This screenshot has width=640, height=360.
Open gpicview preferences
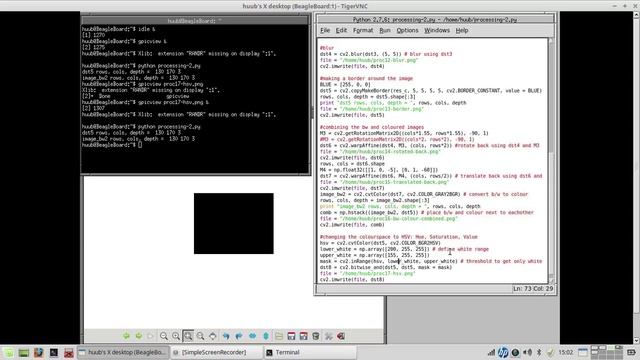pyautogui.click(x=329, y=336)
